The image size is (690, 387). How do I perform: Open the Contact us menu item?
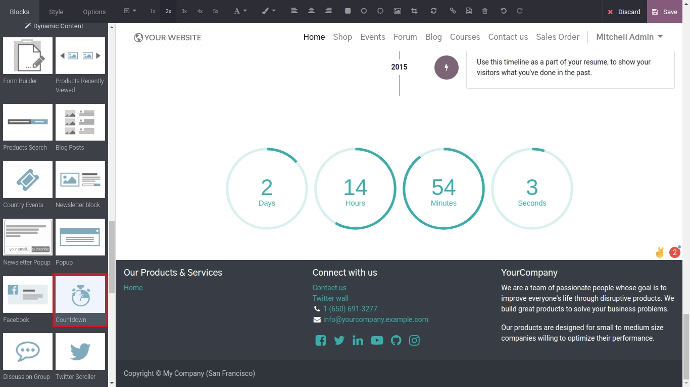pyautogui.click(x=508, y=37)
